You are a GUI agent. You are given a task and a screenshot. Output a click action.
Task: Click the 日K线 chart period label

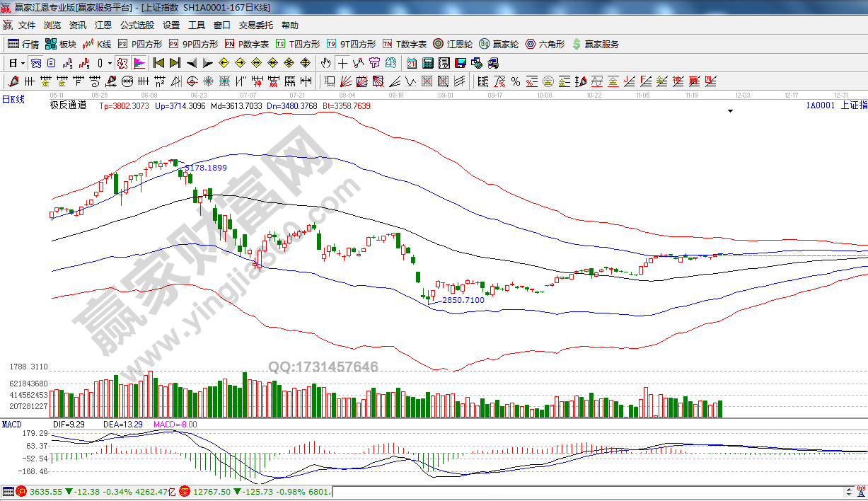(x=13, y=99)
